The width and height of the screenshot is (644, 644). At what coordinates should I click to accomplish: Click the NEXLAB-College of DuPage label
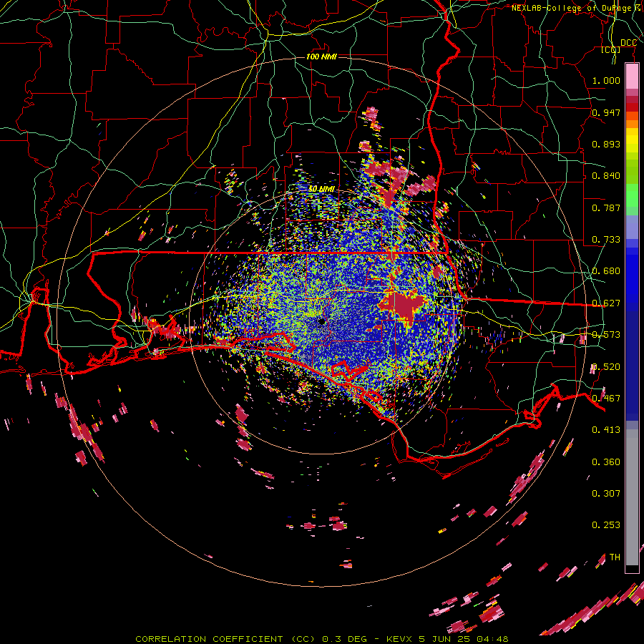pyautogui.click(x=572, y=8)
